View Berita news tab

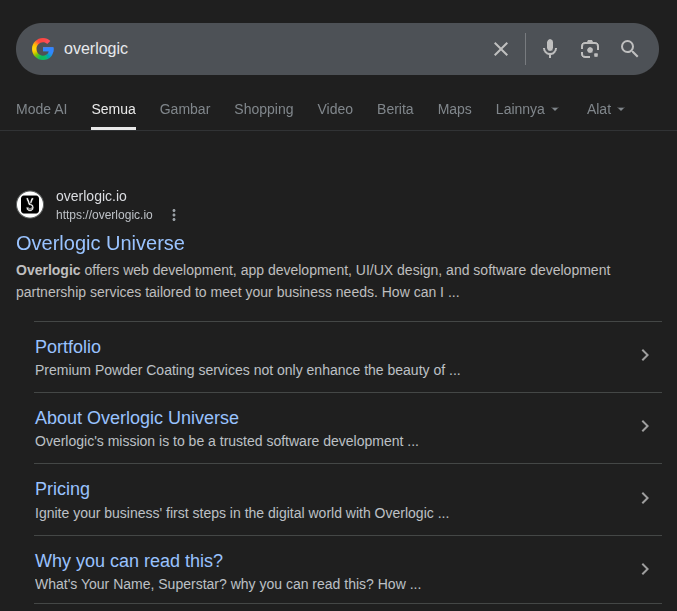[395, 109]
